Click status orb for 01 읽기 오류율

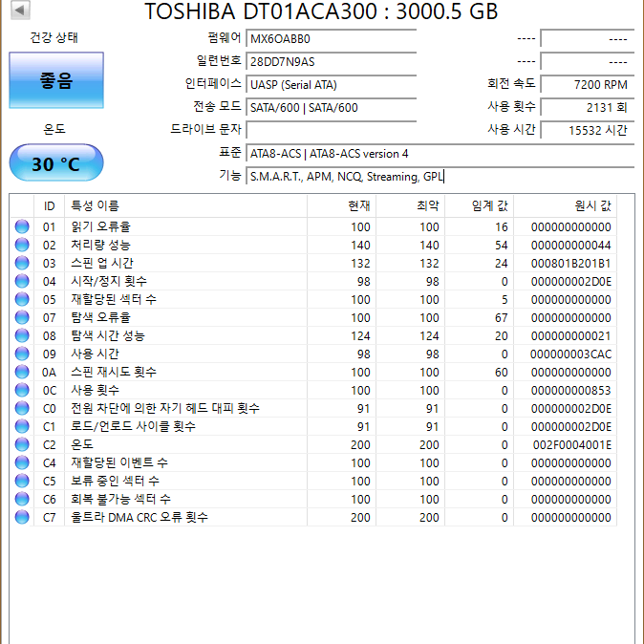point(22,226)
